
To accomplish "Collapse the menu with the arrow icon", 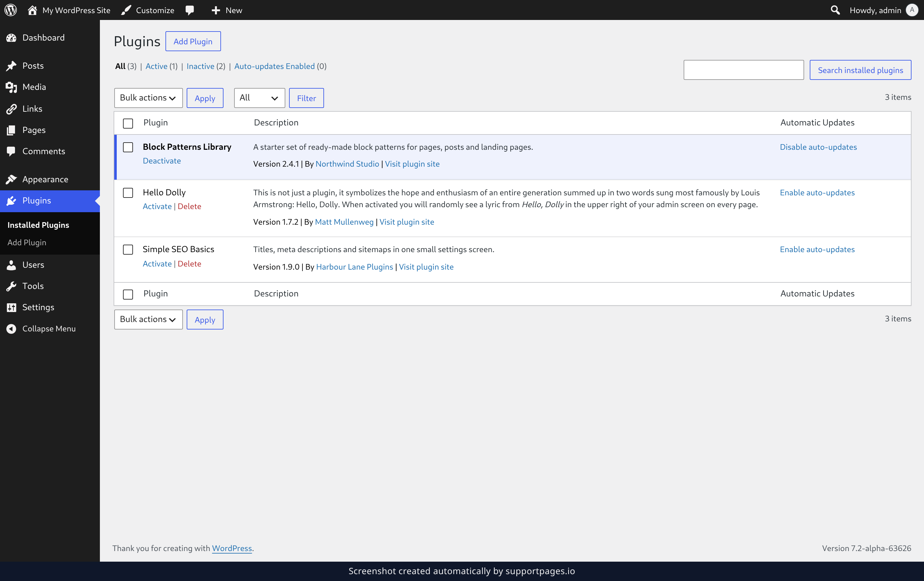I will coord(11,329).
